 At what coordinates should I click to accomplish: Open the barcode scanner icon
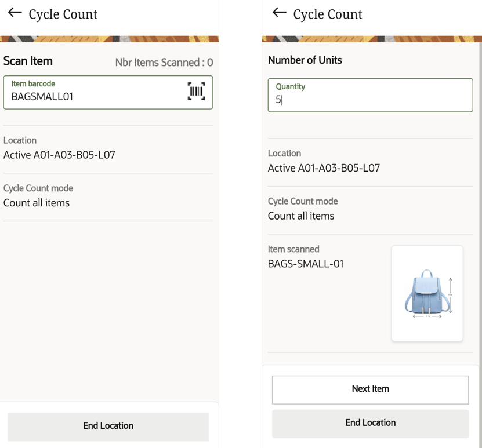196,91
